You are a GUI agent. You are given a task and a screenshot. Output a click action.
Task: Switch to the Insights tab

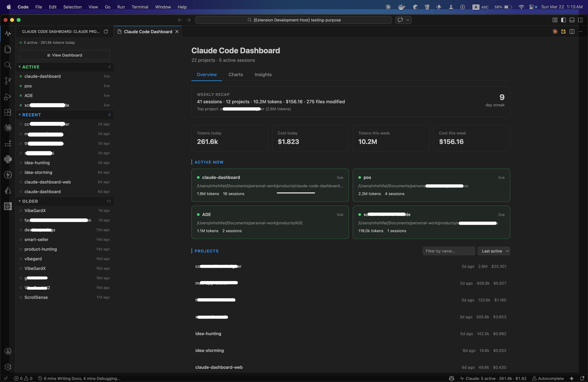(x=263, y=74)
